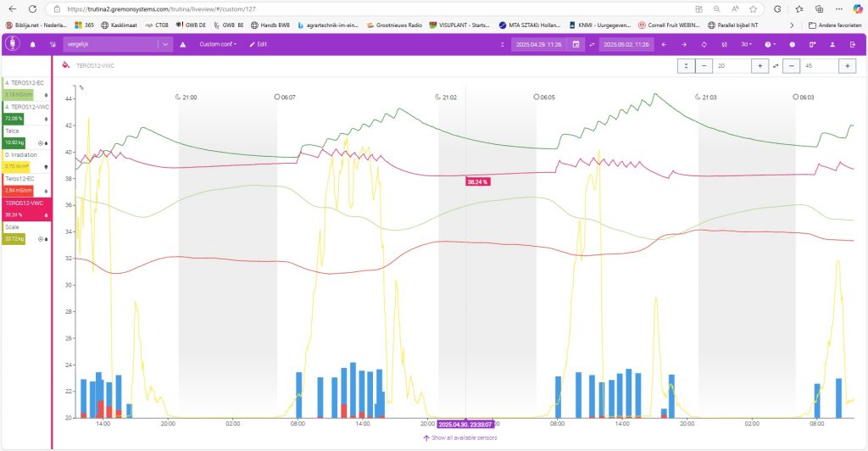Select the 0. Irradiation sensor
868x451 pixels.
click(26, 160)
